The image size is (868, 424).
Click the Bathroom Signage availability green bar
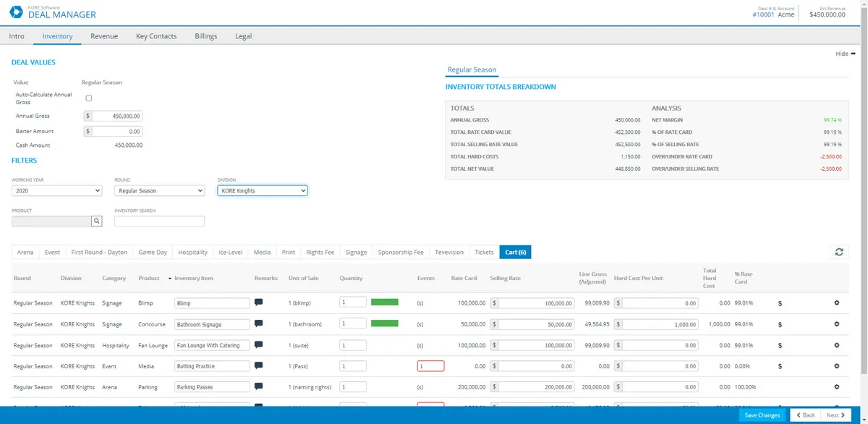[x=385, y=323]
